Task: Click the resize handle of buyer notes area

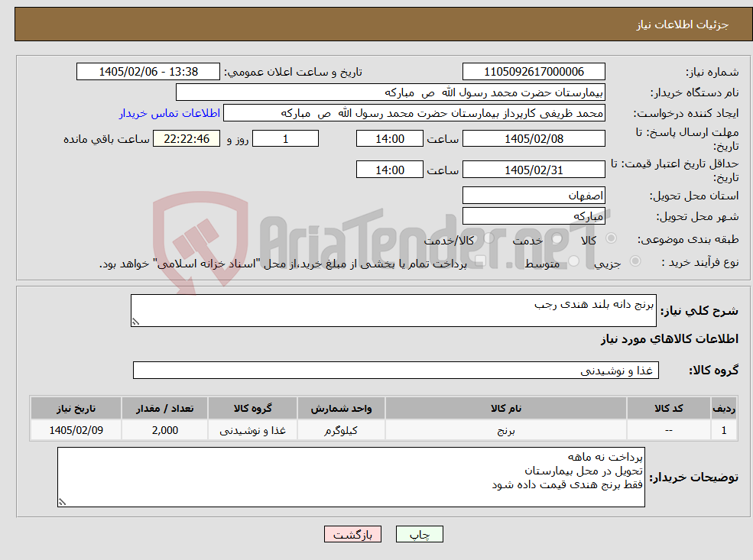Action: 62,502
